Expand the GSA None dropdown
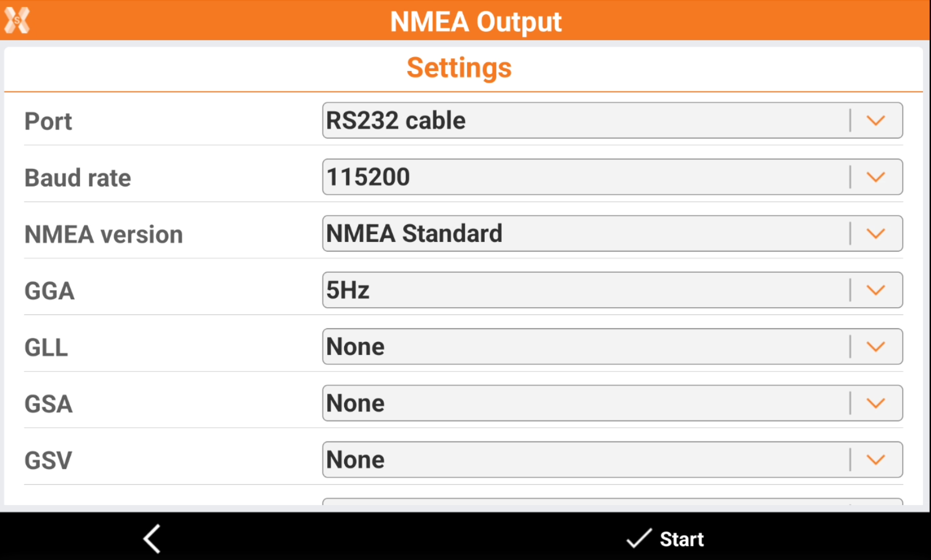This screenshot has width=931, height=560. click(x=584, y=404)
